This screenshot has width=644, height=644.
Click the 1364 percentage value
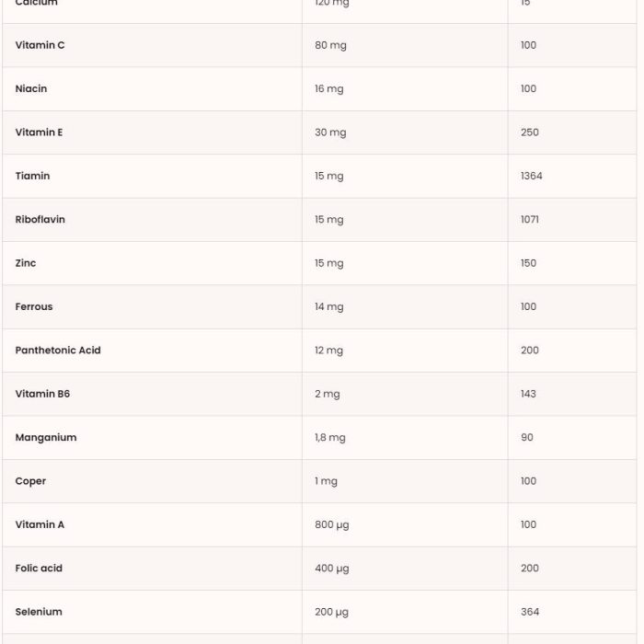tap(532, 176)
